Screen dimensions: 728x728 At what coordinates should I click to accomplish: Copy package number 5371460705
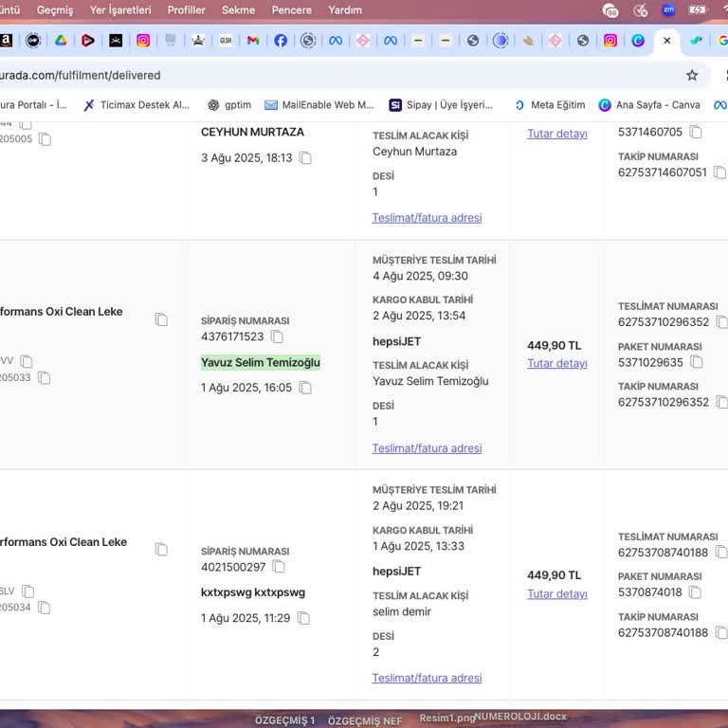tap(696, 133)
